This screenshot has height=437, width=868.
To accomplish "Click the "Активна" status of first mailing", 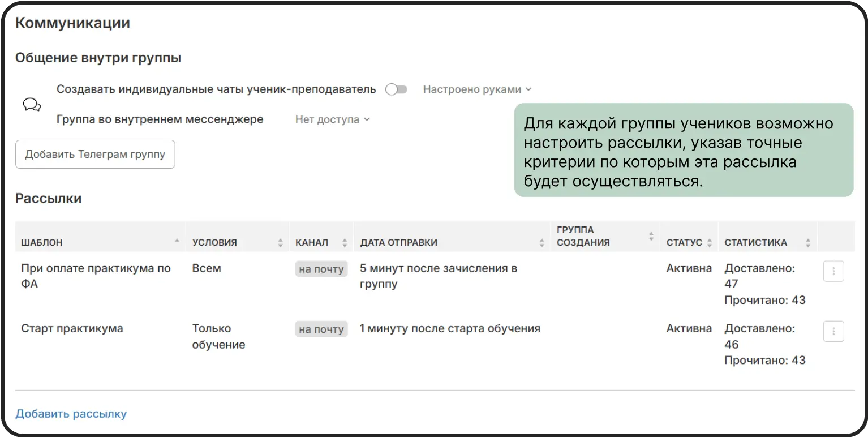I will (x=689, y=268).
